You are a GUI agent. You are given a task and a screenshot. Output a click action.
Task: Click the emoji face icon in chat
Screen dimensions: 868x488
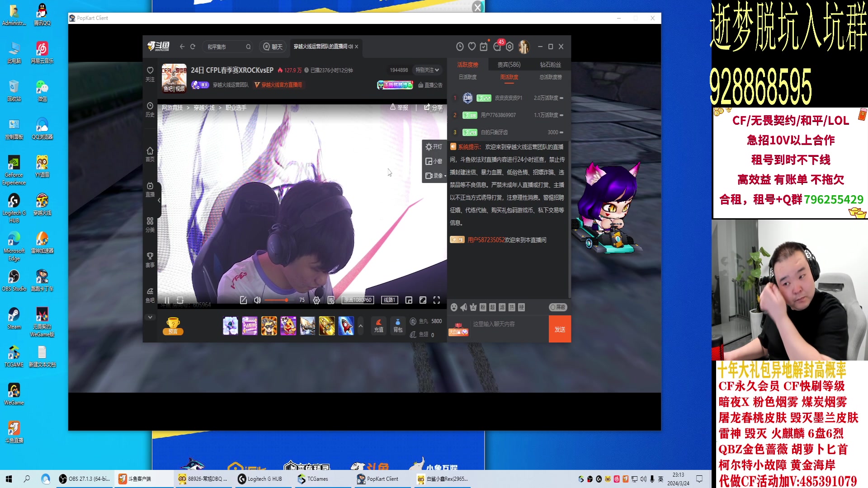(454, 307)
